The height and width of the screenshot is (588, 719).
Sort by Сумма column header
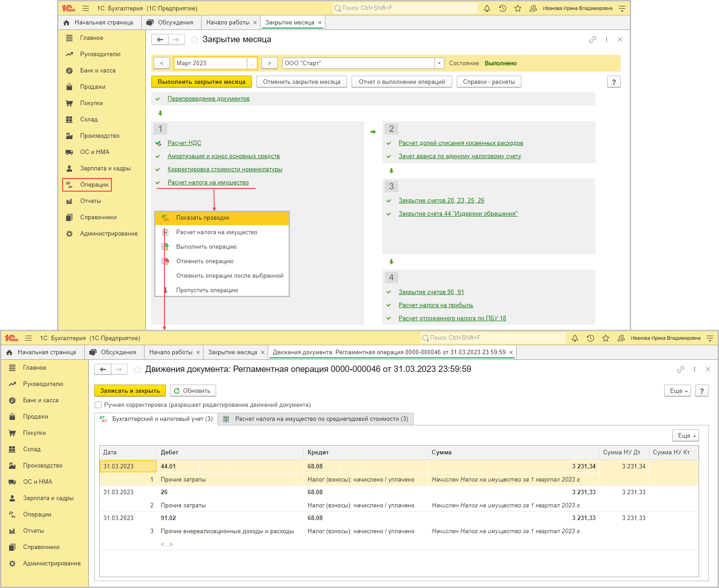tap(513, 453)
